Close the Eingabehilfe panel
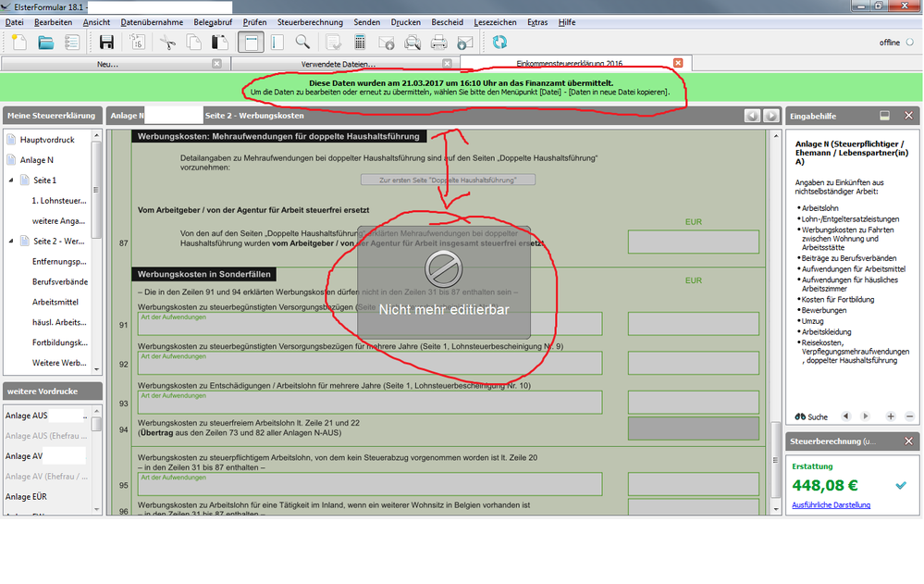Image resolution: width=924 pixels, height=584 pixels. click(908, 116)
